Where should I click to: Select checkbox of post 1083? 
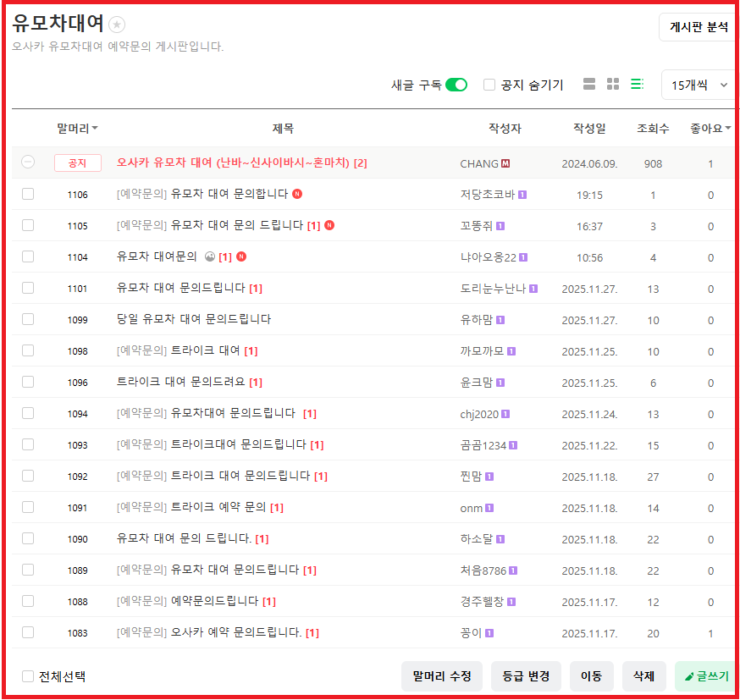(x=28, y=632)
